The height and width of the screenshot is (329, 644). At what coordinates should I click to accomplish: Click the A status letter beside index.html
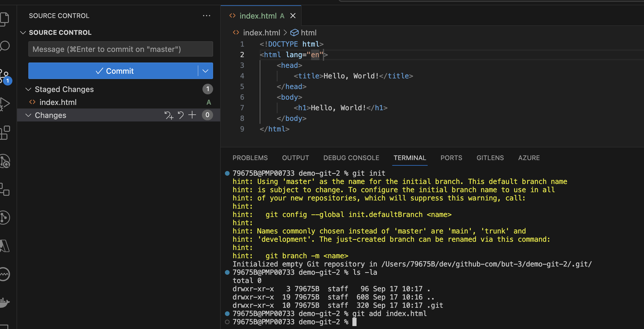pyautogui.click(x=209, y=102)
